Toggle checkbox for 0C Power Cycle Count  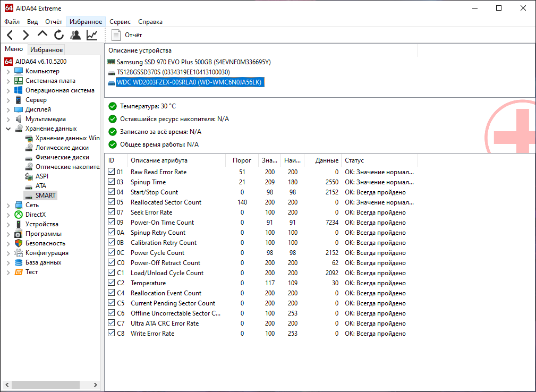pyautogui.click(x=111, y=252)
